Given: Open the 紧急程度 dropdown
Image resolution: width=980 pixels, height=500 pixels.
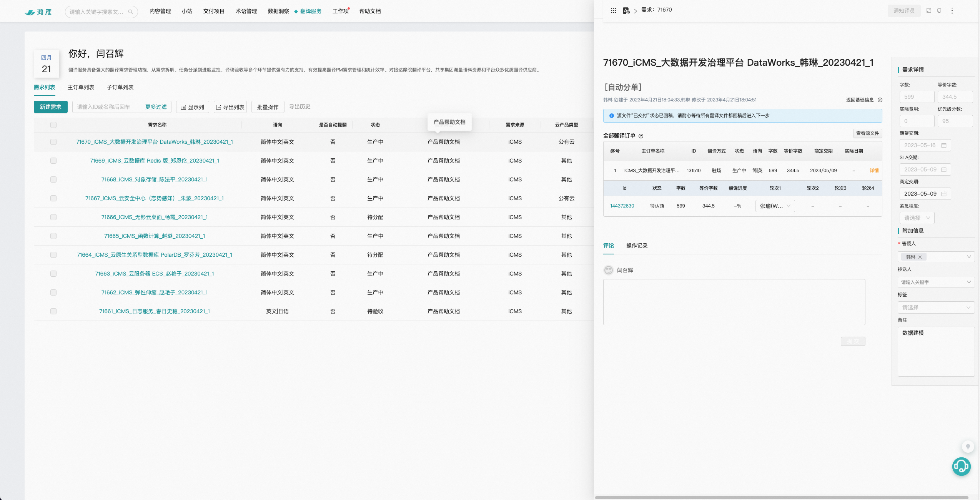Looking at the screenshot, I should (917, 218).
